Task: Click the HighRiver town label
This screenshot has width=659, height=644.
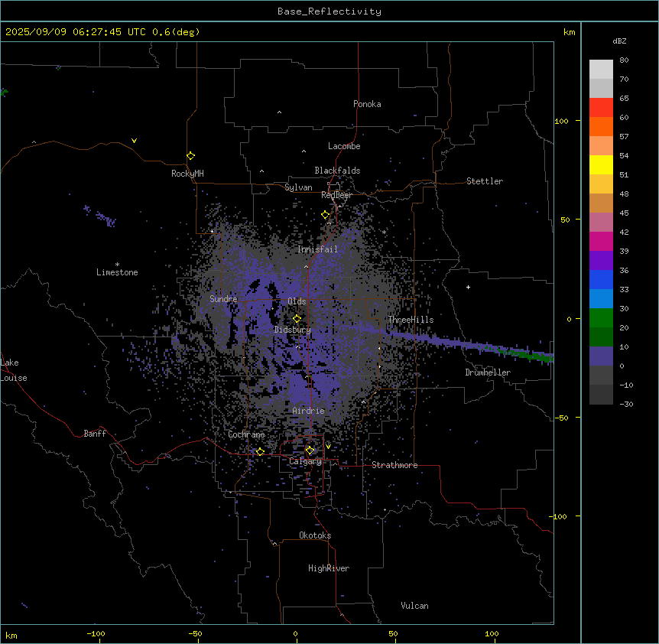Action: coord(329,568)
